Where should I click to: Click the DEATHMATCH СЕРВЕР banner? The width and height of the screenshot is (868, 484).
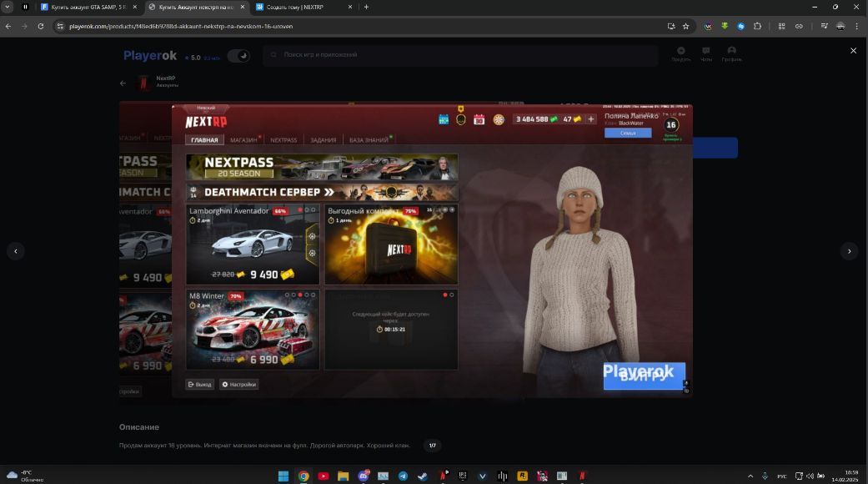coord(322,192)
